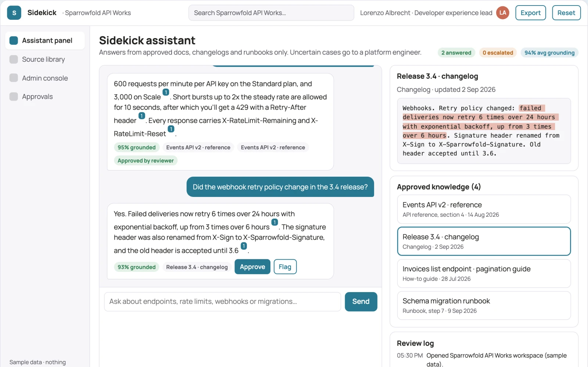The height and width of the screenshot is (367, 588).
Task: Open Invoices list endpoint pagination guide card
Action: tap(484, 273)
